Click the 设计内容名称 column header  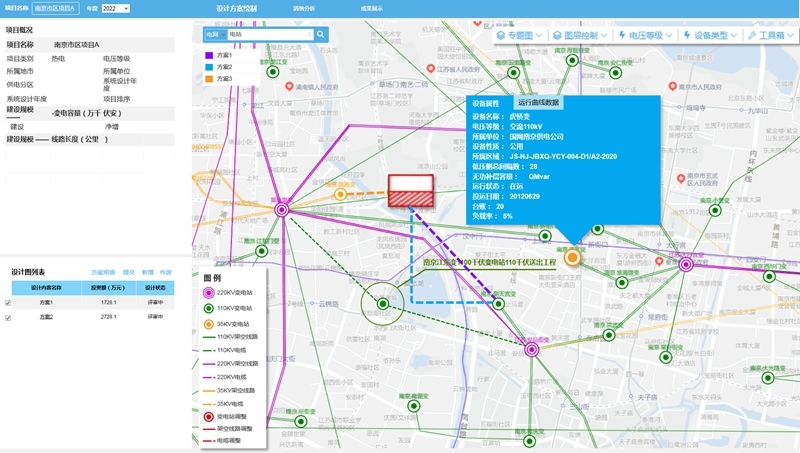click(46, 288)
